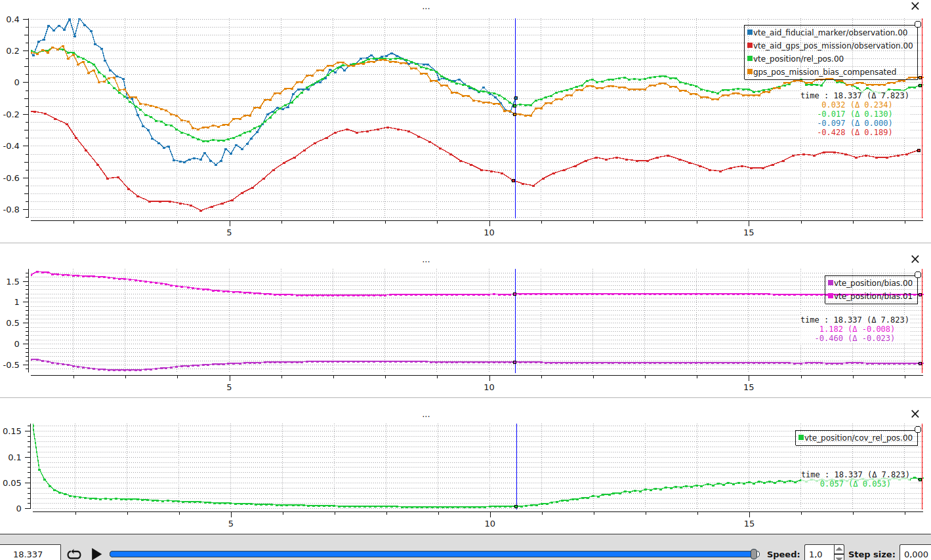Close the bias plot with its X icon
This screenshot has width=931, height=560.
point(915,259)
